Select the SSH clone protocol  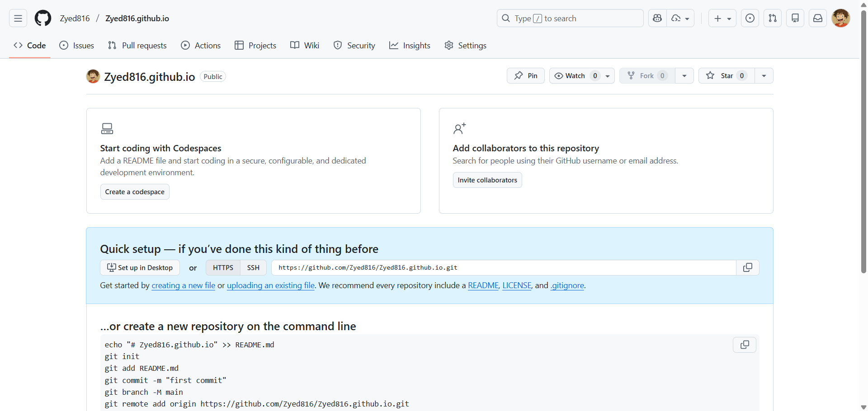pyautogui.click(x=253, y=268)
